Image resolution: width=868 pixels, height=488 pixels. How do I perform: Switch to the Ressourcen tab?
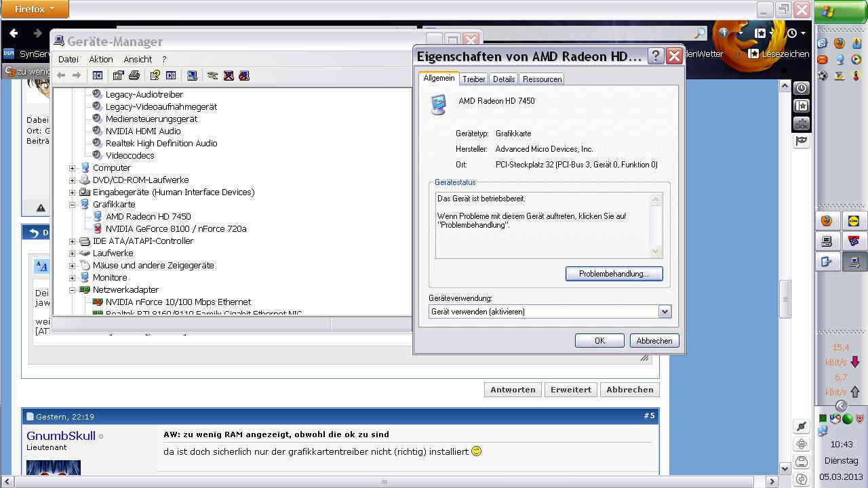coord(542,79)
